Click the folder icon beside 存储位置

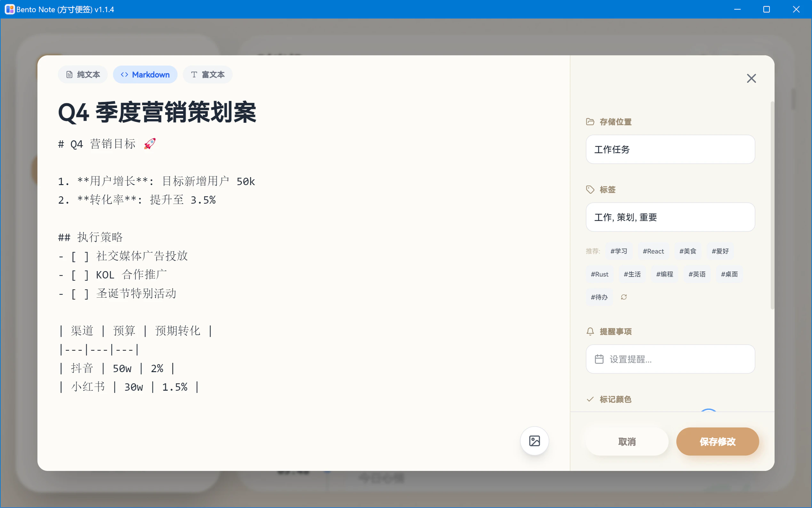click(590, 121)
